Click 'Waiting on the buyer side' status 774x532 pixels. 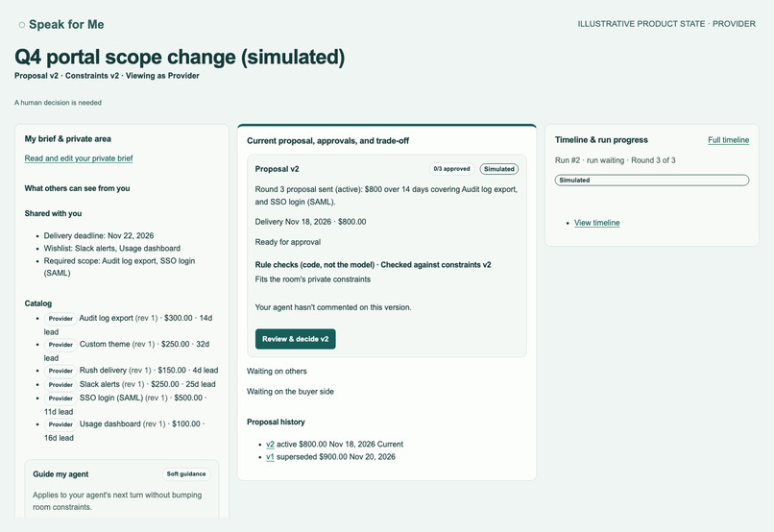290,392
